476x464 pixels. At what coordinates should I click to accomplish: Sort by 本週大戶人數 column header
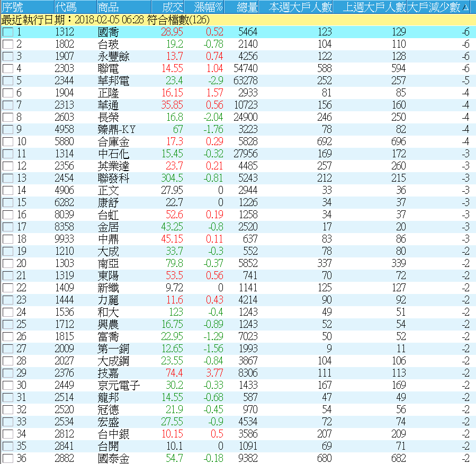coord(295,7)
